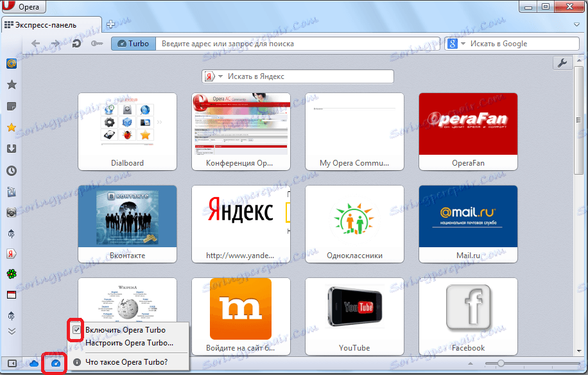588x375 pixels.
Task: Open the OperaFan speed dial tile
Action: click(x=469, y=132)
